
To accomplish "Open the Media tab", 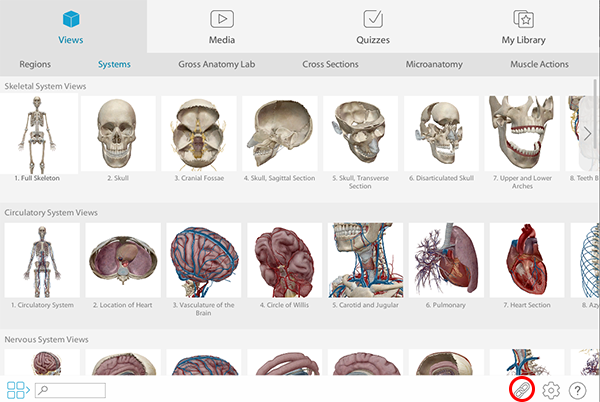I will pos(222,26).
